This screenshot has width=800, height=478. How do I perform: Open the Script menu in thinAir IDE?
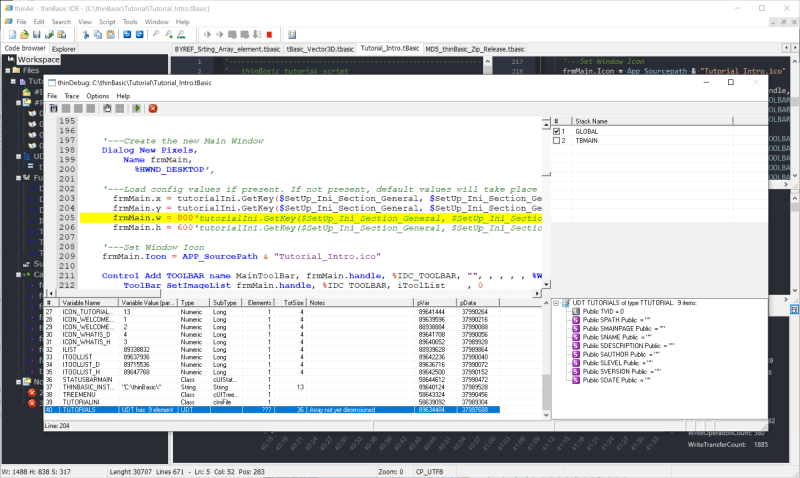tap(107, 22)
